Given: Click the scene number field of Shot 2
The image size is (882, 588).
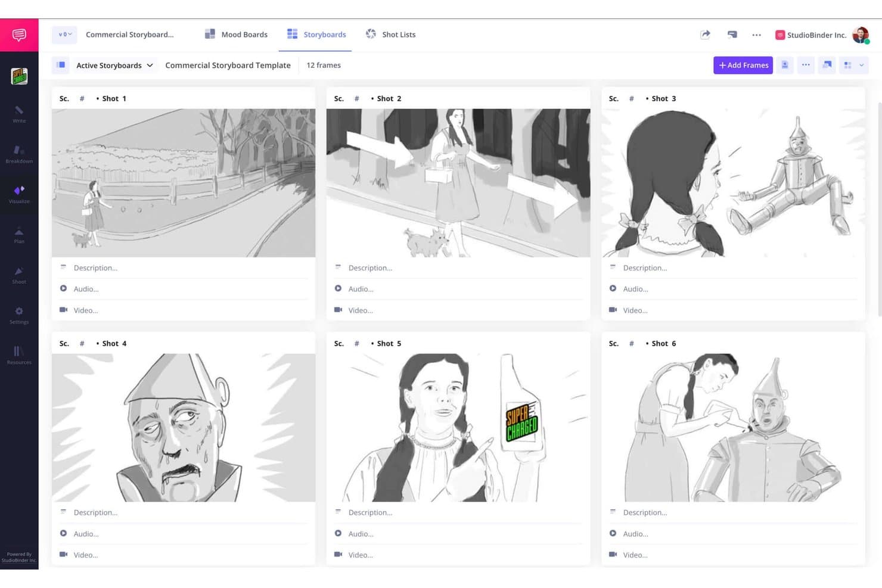Looking at the screenshot, I should point(356,99).
